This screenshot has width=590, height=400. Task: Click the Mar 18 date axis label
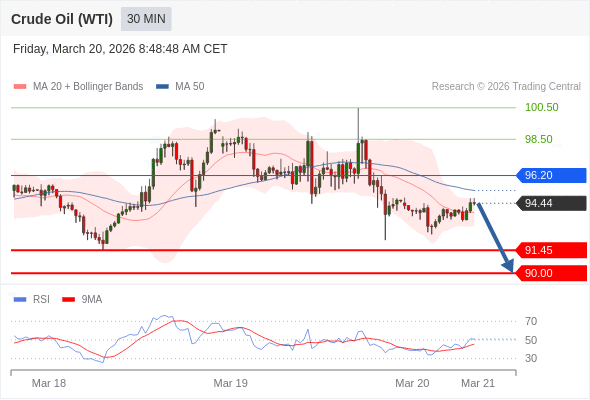pyautogui.click(x=49, y=383)
